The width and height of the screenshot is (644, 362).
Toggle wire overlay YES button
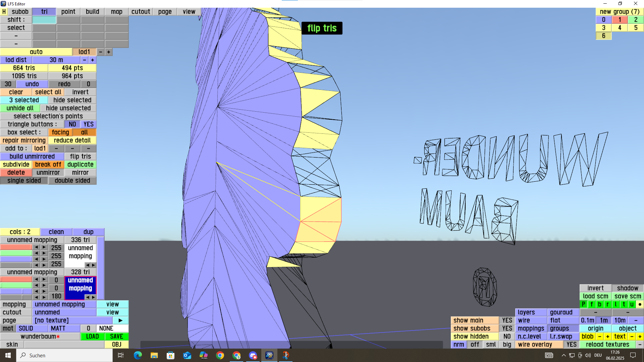[x=571, y=345]
